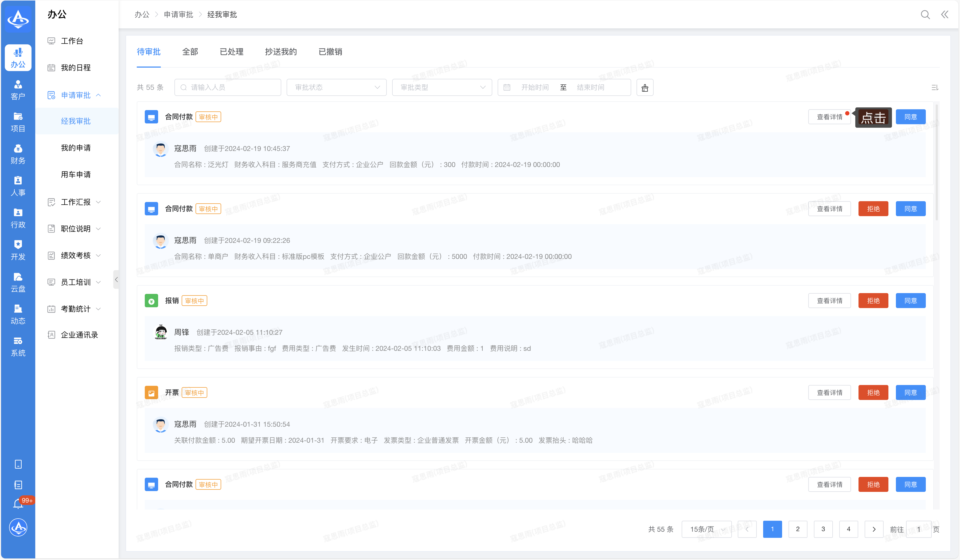Open the 人事 HR module icon
This screenshot has height=560, width=960.
tap(18, 186)
